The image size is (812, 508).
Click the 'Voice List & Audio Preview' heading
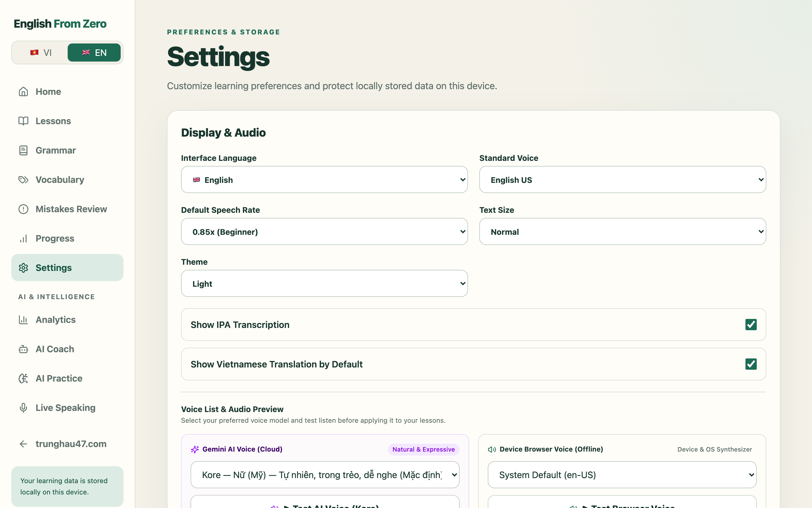(232, 409)
